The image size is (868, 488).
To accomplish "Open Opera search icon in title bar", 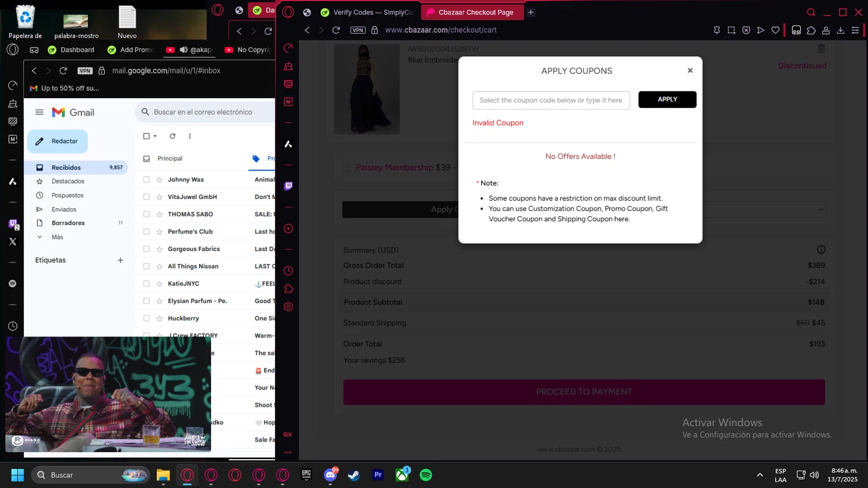I will click(811, 12).
